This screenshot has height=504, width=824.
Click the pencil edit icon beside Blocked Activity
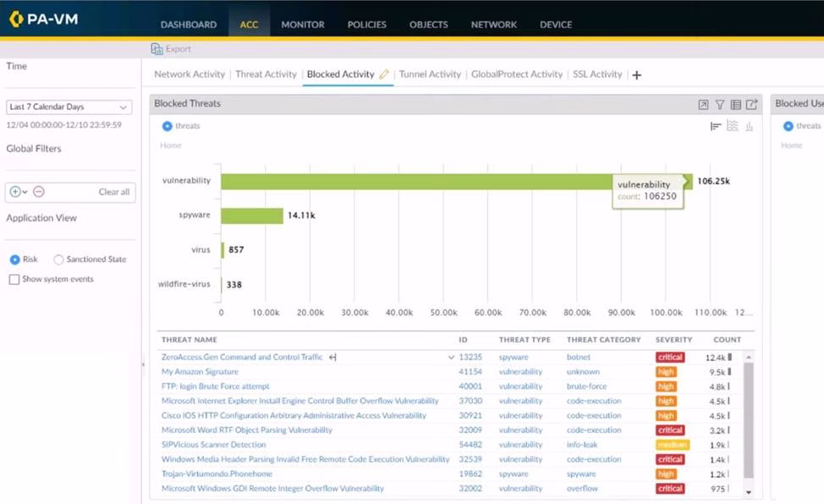[x=384, y=74]
